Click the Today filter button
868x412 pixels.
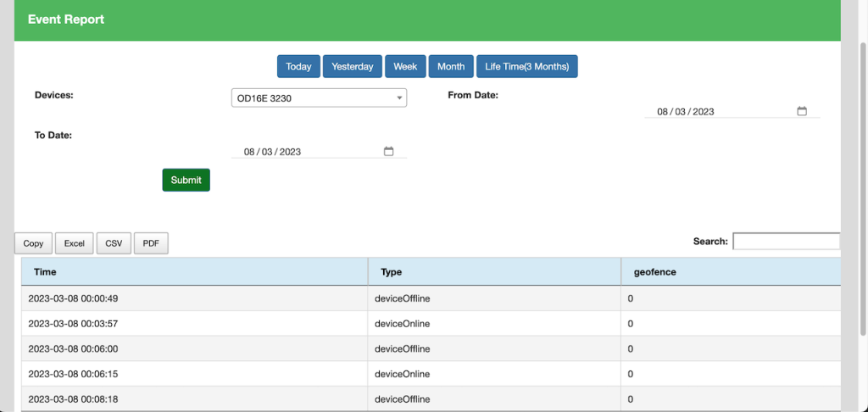pos(298,67)
